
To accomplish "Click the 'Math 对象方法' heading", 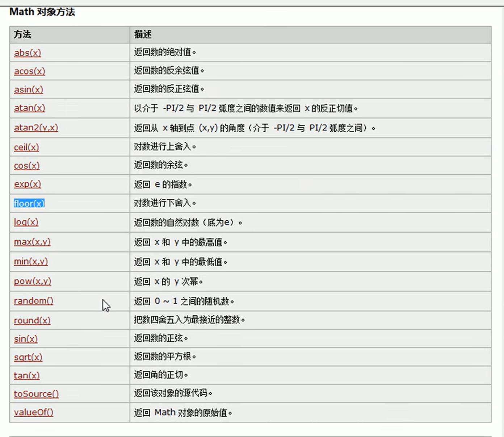I will click(42, 12).
